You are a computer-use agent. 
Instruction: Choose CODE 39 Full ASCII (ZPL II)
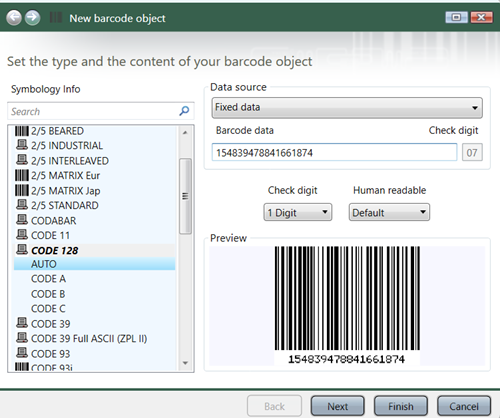pos(89,339)
